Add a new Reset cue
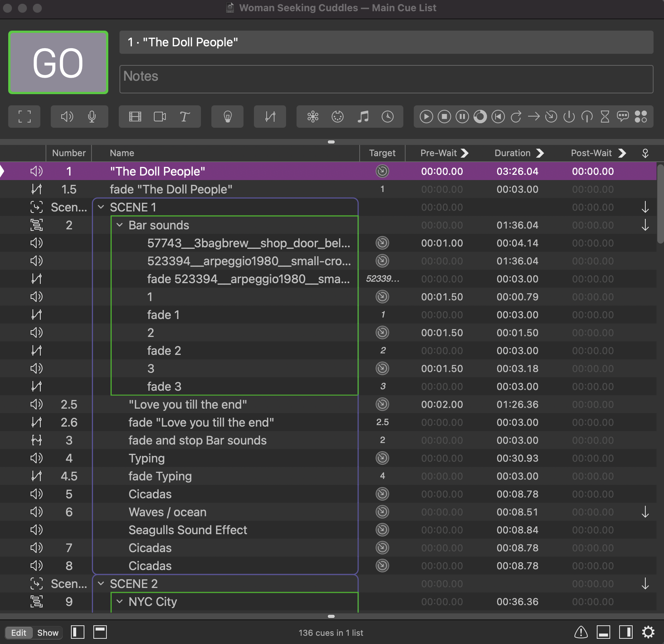 point(498,117)
